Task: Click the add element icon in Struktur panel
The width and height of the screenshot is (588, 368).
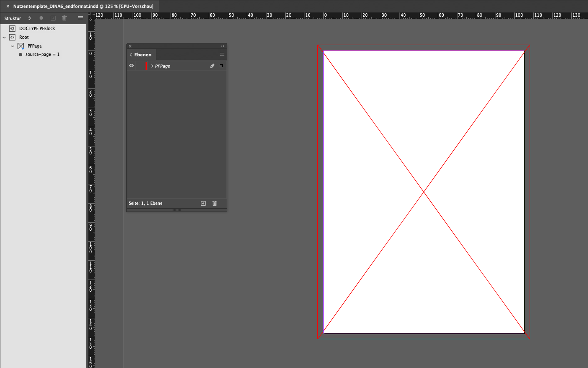Action: pos(53,18)
